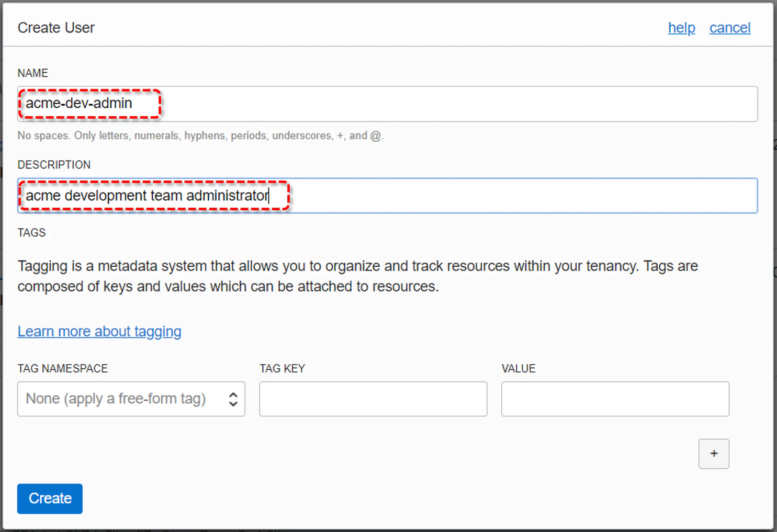This screenshot has height=532, width=777.
Task: Open Learn more about tagging link
Action: pos(99,332)
